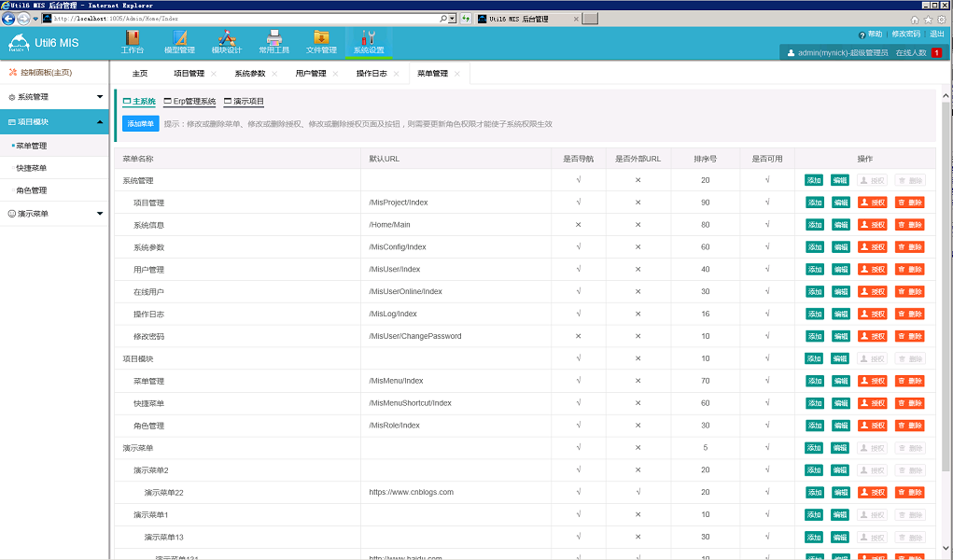Switch to the 操作日志 tab
The width and height of the screenshot is (953, 560).
371,74
